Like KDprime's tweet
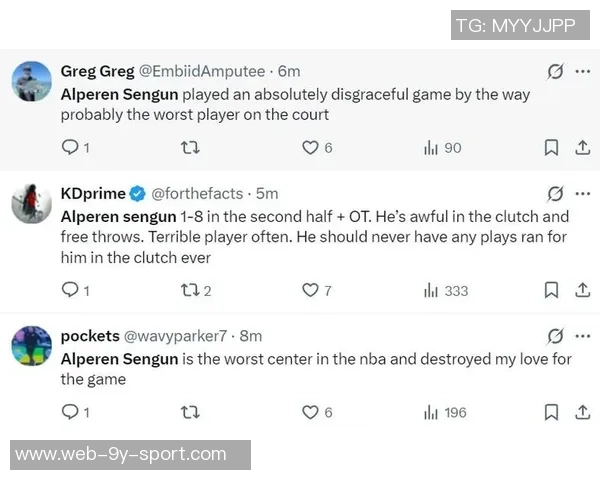600x480 pixels. 310,290
